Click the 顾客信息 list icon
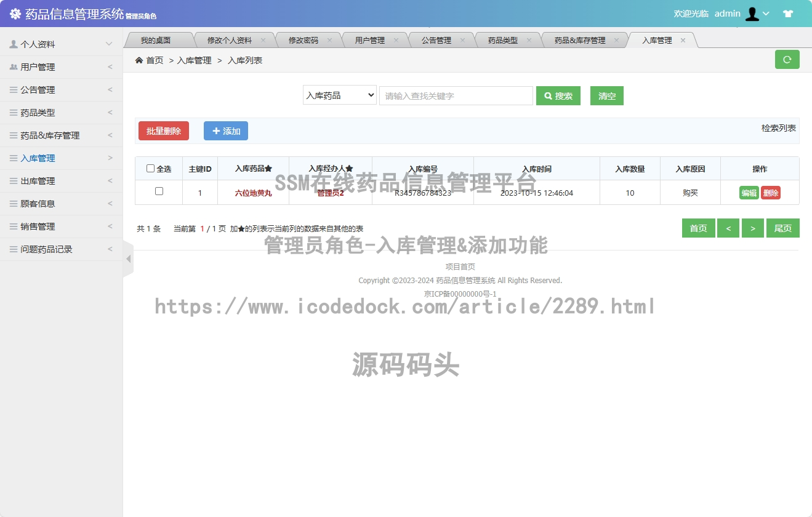 coord(14,204)
